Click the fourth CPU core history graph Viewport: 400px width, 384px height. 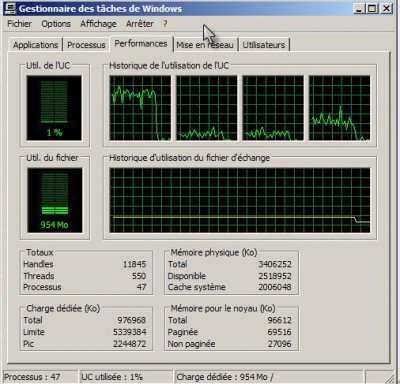click(339, 108)
